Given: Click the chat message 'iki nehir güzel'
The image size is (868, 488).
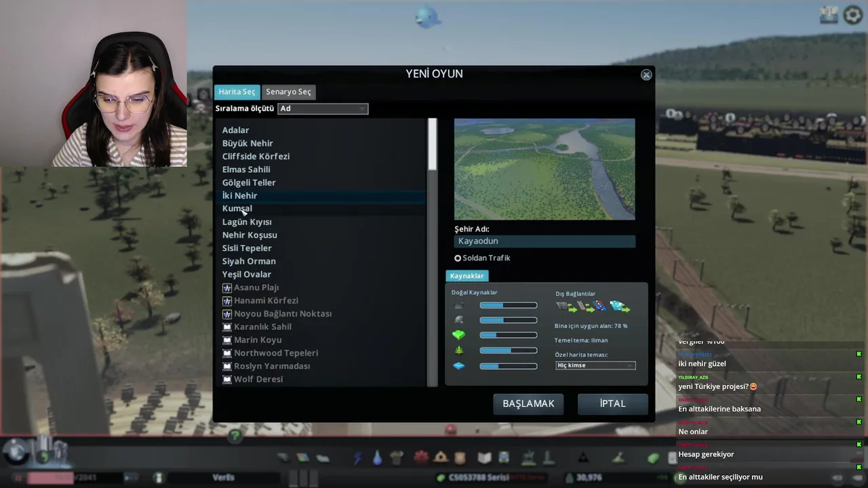Looking at the screenshot, I should coord(702,364).
